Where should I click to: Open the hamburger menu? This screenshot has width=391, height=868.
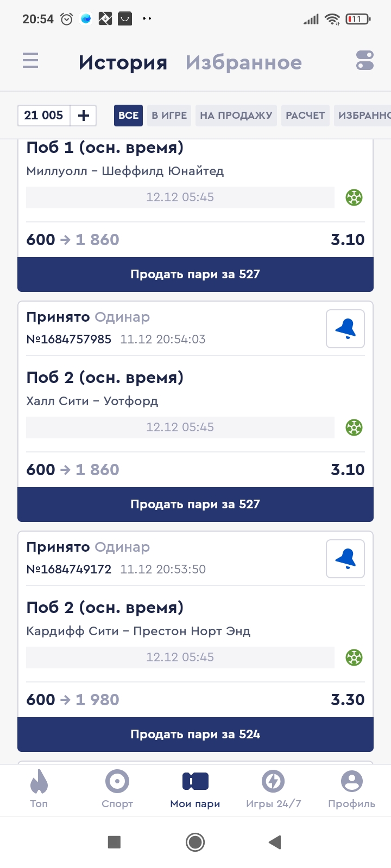tap(30, 60)
